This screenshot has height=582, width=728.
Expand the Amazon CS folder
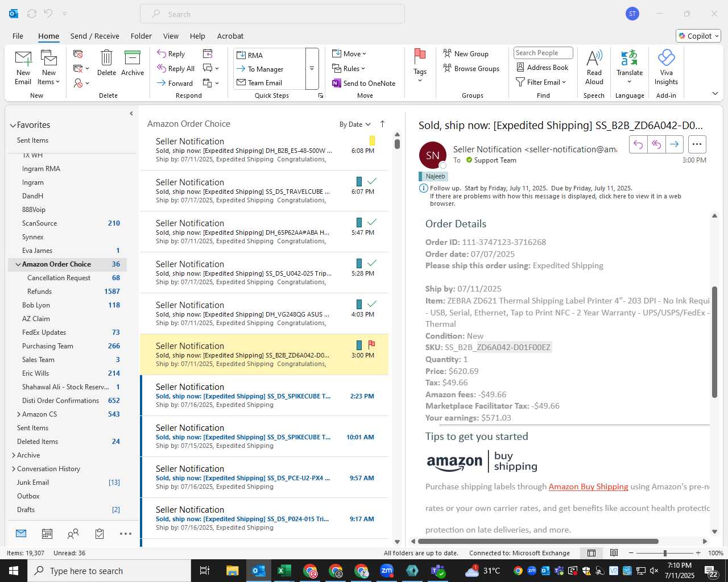(x=19, y=414)
